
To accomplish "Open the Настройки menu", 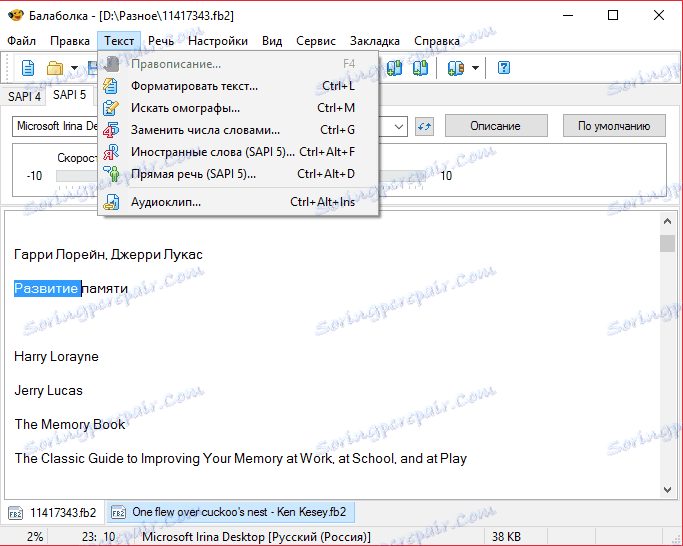I will coord(218,41).
